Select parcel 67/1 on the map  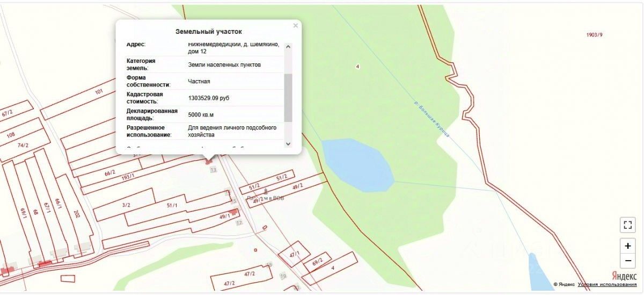pyautogui.click(x=47, y=207)
